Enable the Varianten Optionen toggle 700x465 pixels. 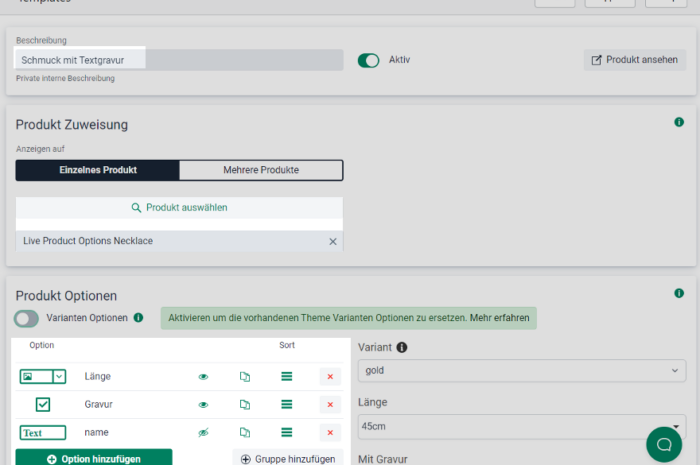point(27,318)
